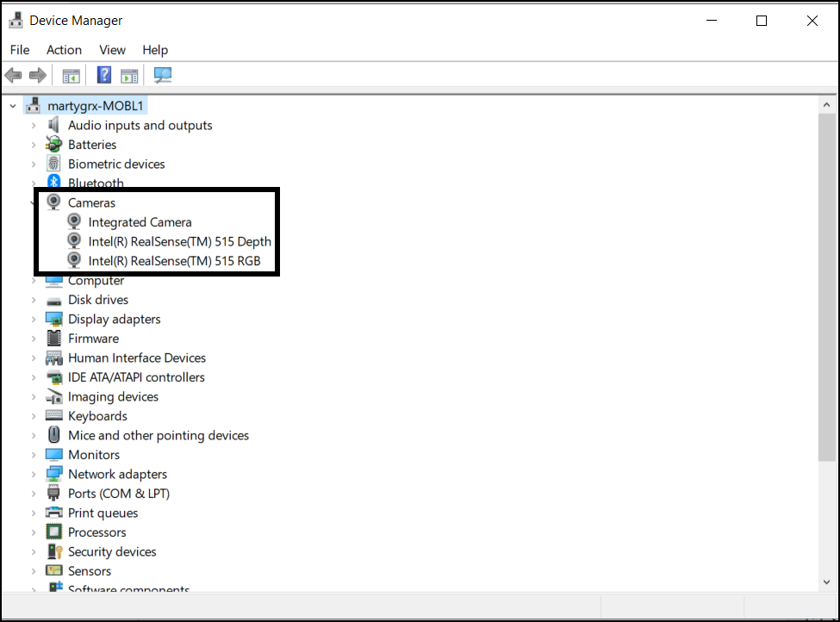Select the Integrated Camera device icon
The width and height of the screenshot is (840, 622).
coord(74,221)
